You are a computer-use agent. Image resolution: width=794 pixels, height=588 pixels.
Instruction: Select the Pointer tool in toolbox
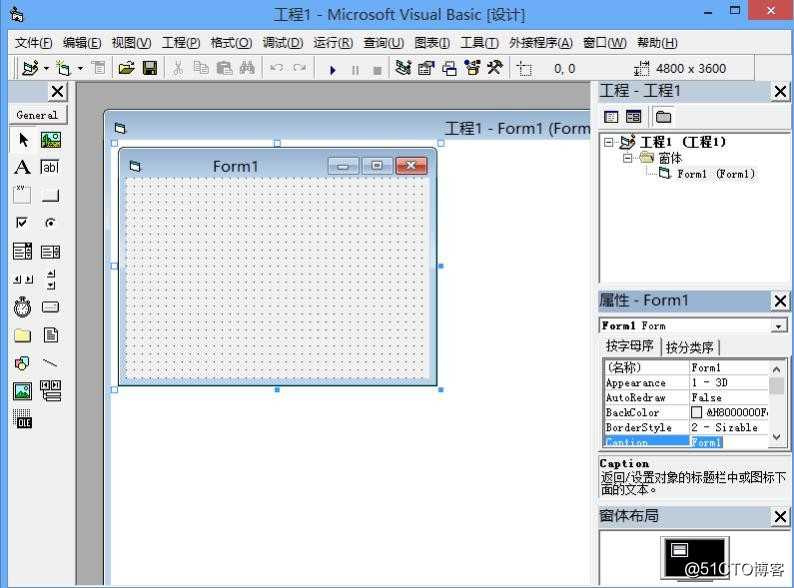pyautogui.click(x=23, y=139)
